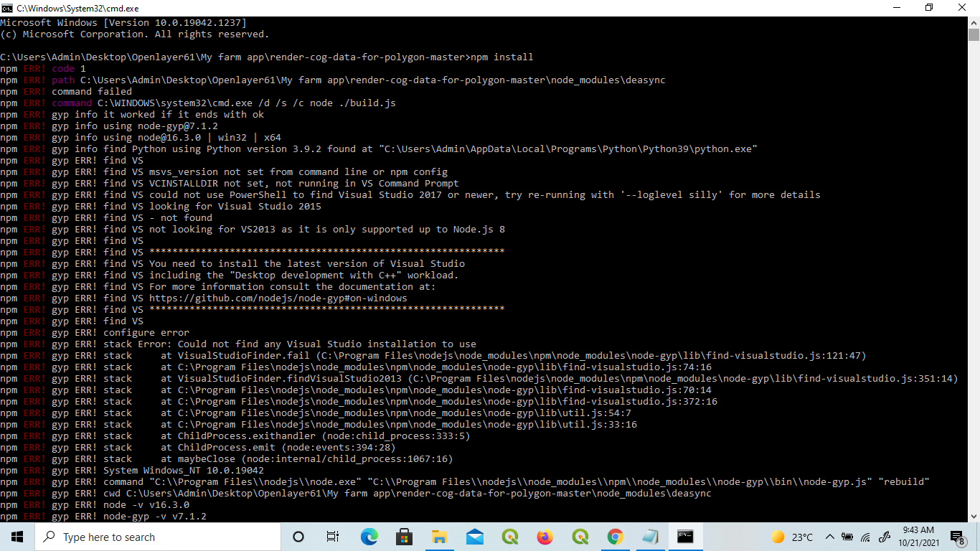Viewport: 980px width, 551px height.
Task: Click inside the Windows search field
Action: [x=158, y=537]
